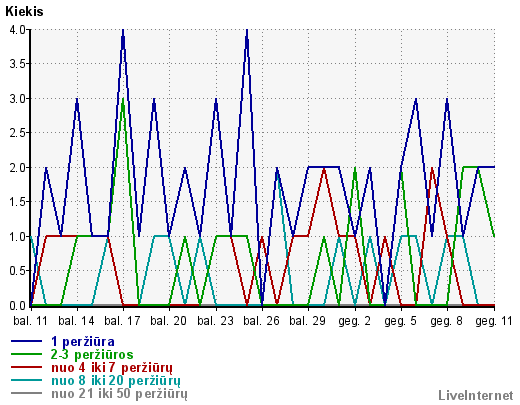Click the 'Kiekis' axis title

(24, 12)
